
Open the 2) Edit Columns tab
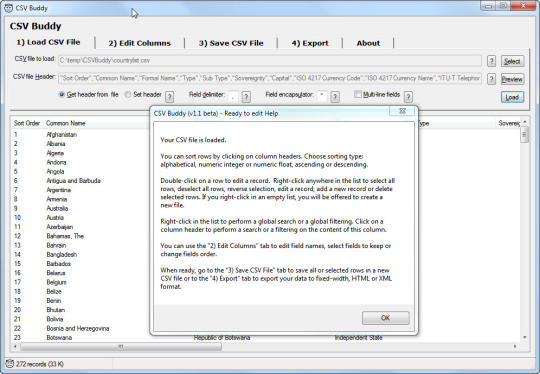tap(139, 43)
